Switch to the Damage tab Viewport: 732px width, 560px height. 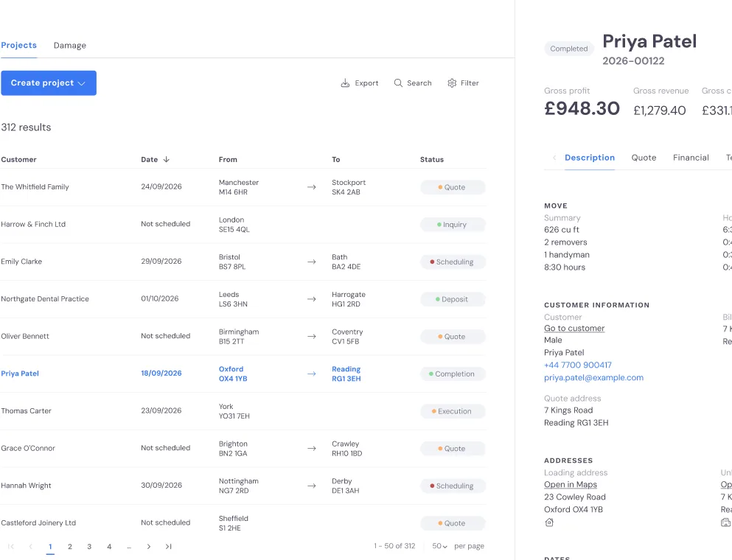point(70,45)
